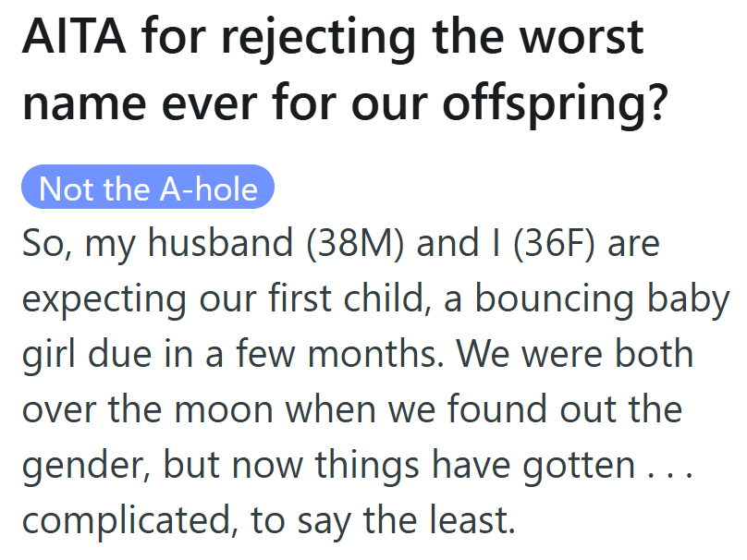747x560 pixels.
Task: Click the word "gender," in the body text
Action: tap(86, 466)
